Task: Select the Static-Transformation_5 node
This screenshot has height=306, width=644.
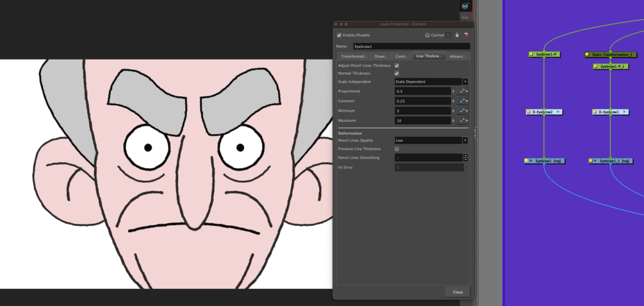Action: (x=611, y=55)
